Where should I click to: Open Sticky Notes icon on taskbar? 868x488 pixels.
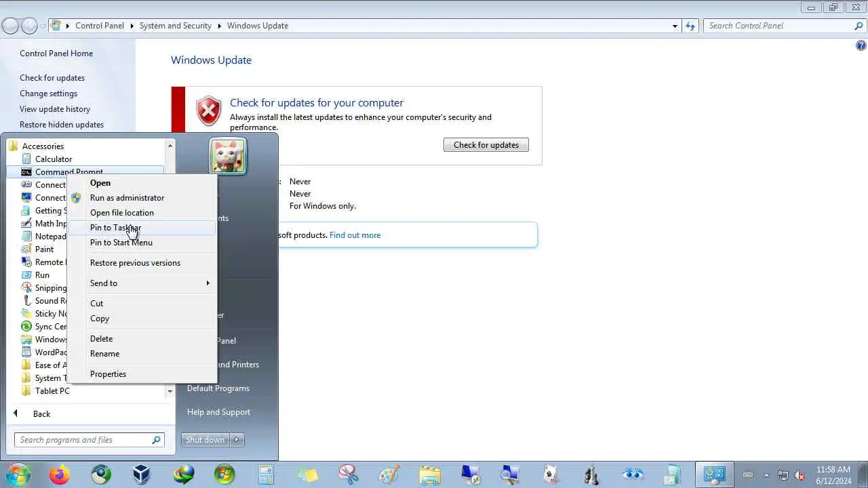307,475
